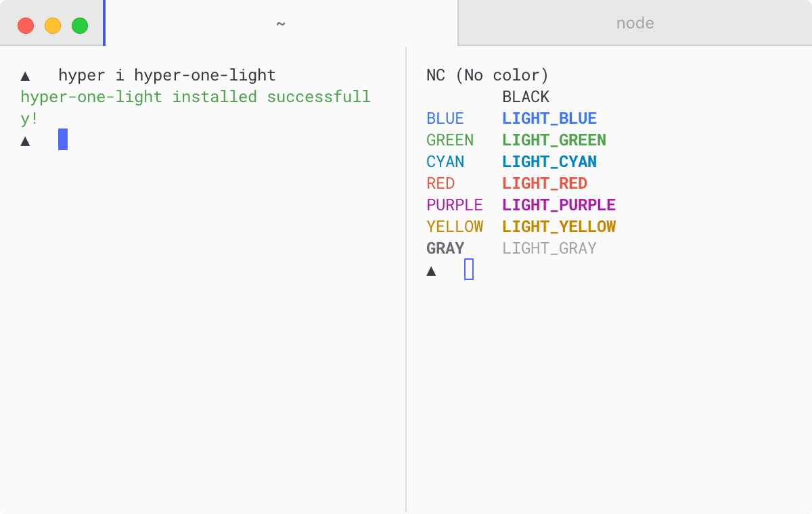Click the right pane's prompt triangle
This screenshot has height=514, width=812.
[431, 271]
